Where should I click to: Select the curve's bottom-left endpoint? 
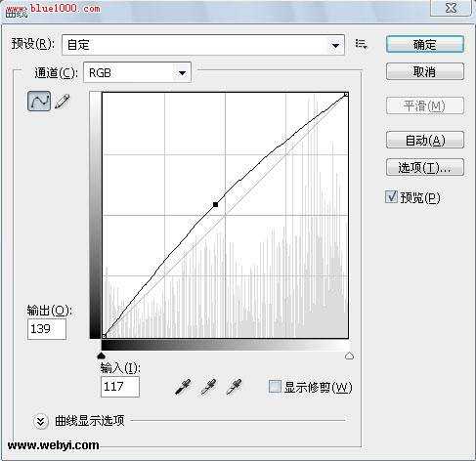tap(104, 336)
